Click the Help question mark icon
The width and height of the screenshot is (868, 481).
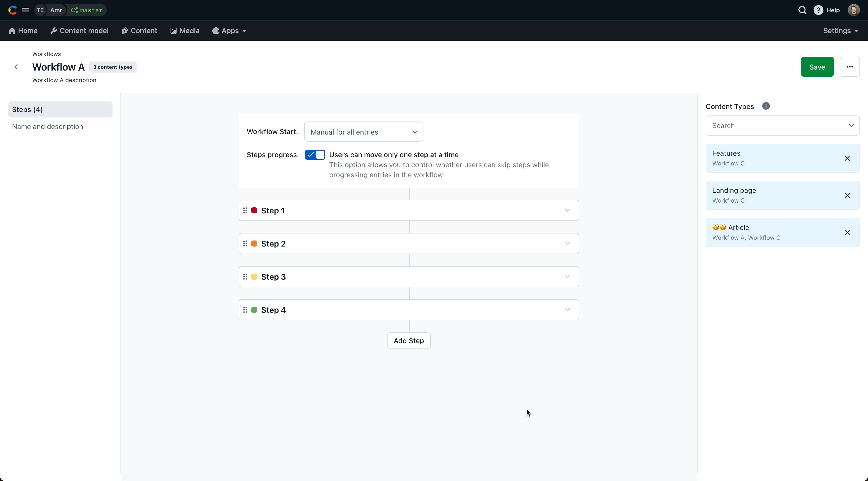(x=818, y=10)
